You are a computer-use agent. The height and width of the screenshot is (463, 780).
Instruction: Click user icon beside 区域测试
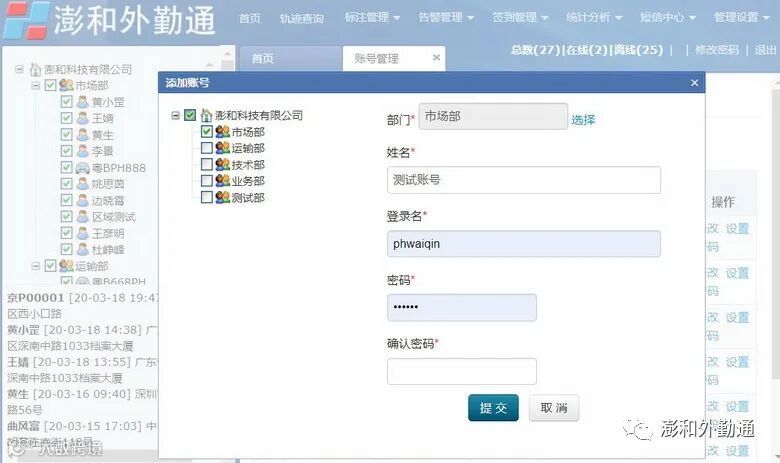point(83,217)
